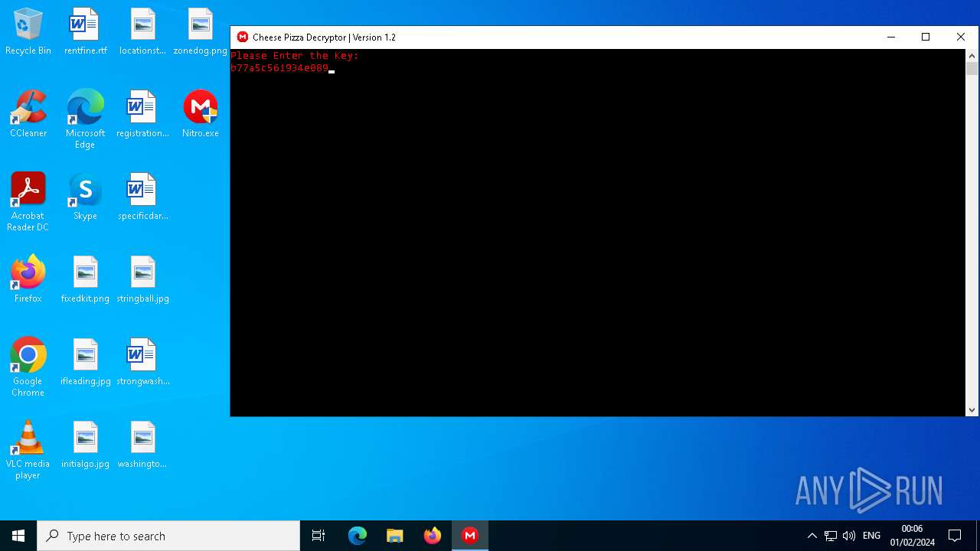This screenshot has width=980, height=551.
Task: Click the decryptor console scrollbar up arrow
Action: click(x=972, y=55)
